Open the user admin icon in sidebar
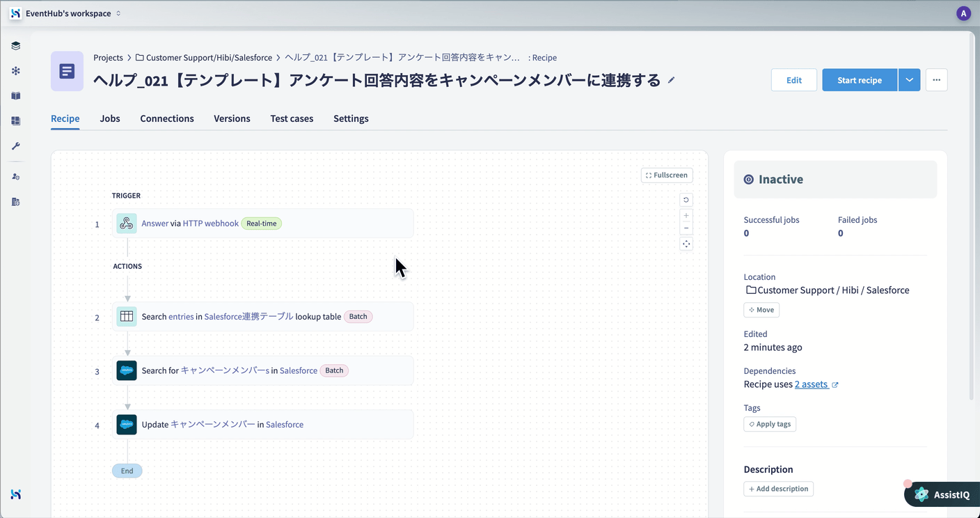The height and width of the screenshot is (518, 980). tap(15, 177)
